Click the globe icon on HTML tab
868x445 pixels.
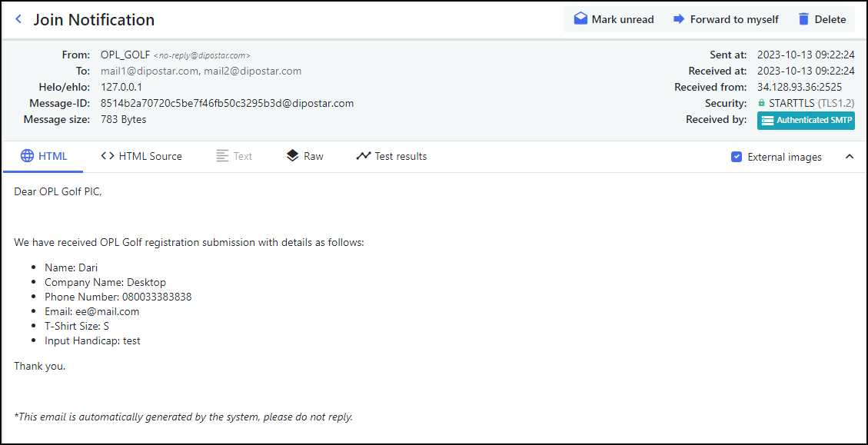[27, 156]
